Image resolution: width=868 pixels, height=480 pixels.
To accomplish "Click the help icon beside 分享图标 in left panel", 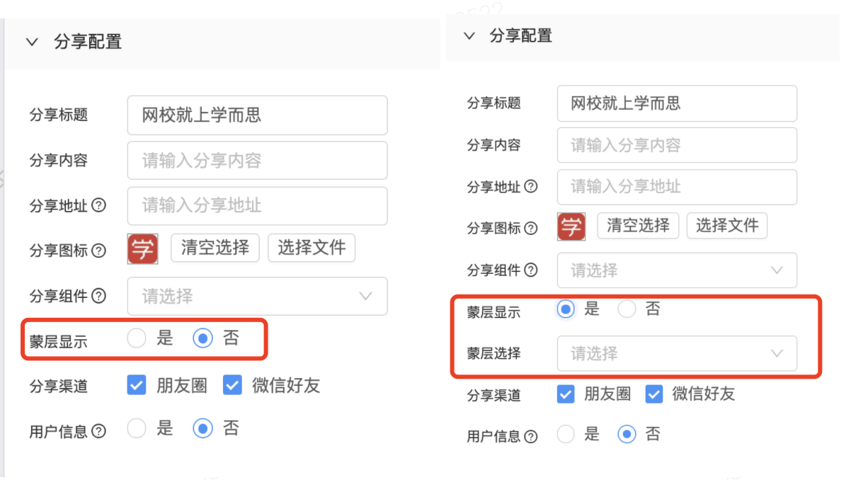I will tap(99, 251).
